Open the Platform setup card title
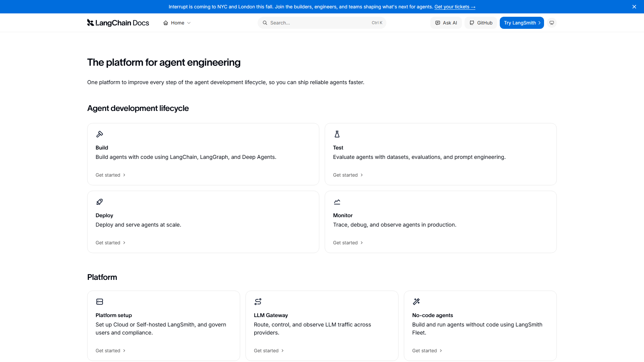This screenshot has height=362, width=644. [x=114, y=315]
